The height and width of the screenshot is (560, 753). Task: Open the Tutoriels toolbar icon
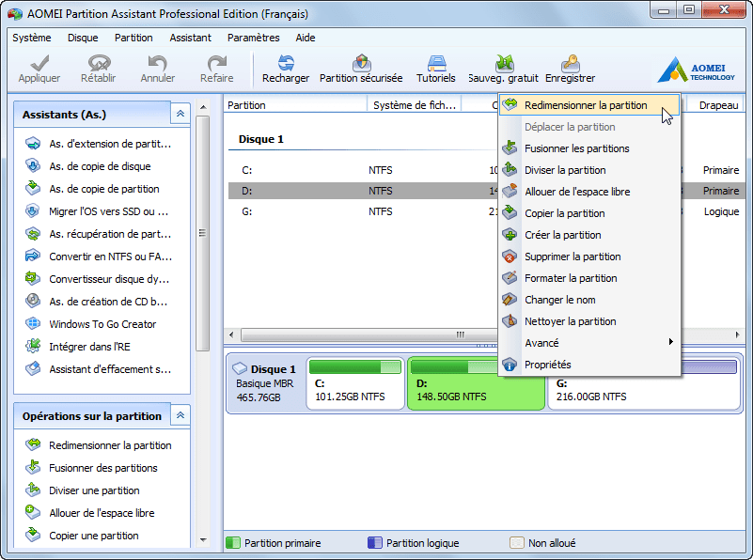[436, 63]
